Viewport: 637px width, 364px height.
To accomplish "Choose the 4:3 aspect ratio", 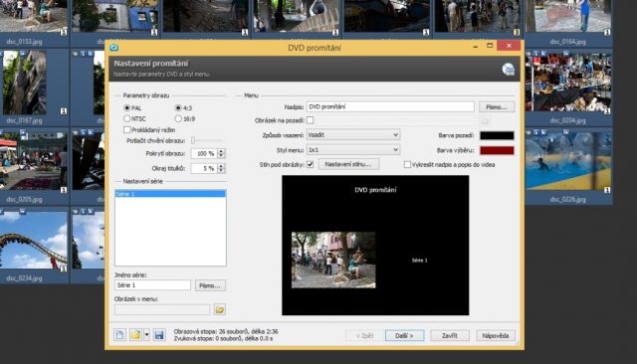I will (178, 108).
